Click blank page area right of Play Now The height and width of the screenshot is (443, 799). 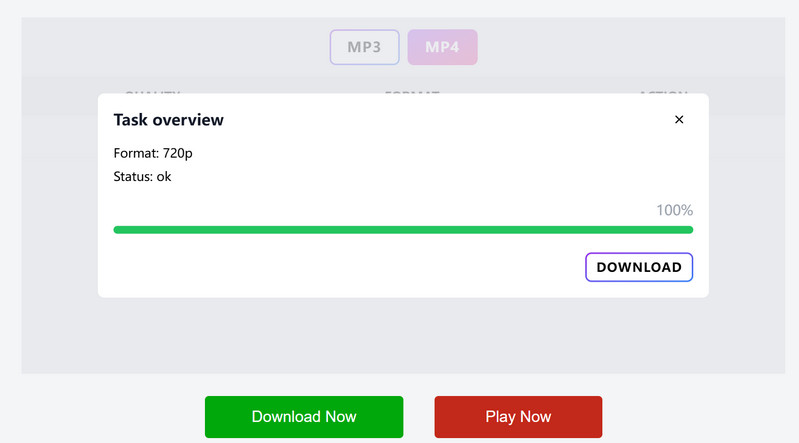tap(700, 416)
